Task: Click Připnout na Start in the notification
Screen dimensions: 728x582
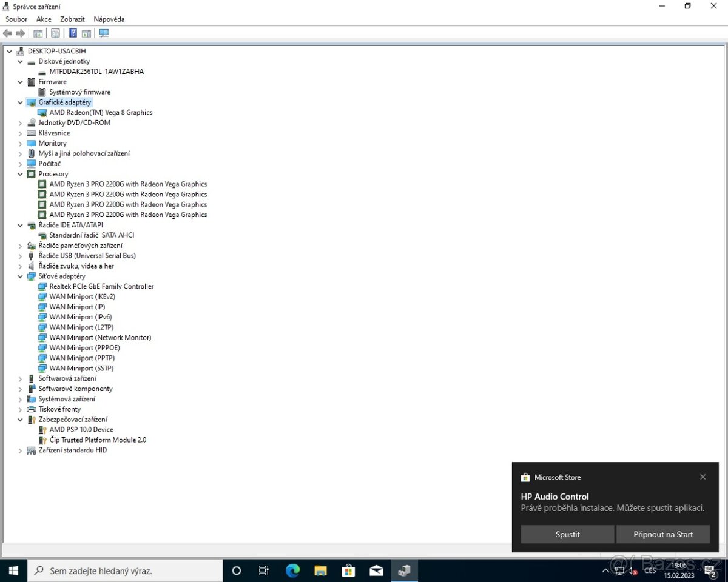Action: pyautogui.click(x=663, y=534)
